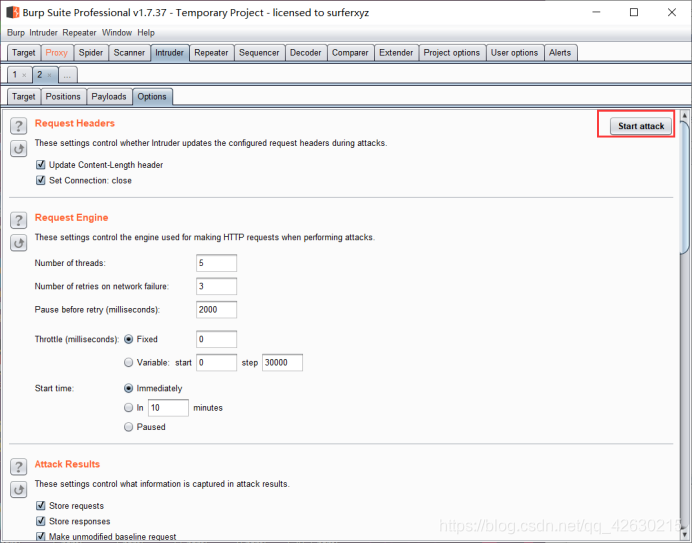Switch to the Spider tab
Image resolution: width=692 pixels, height=544 pixels.
pos(91,53)
